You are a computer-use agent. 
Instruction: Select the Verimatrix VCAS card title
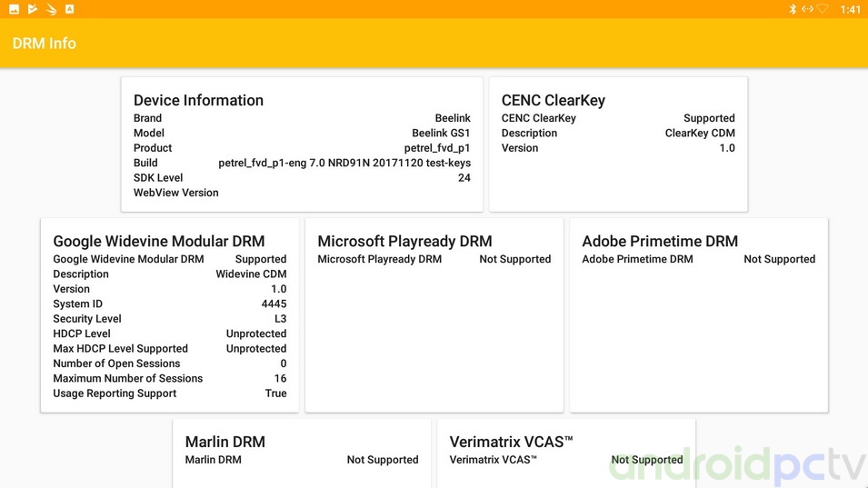511,442
